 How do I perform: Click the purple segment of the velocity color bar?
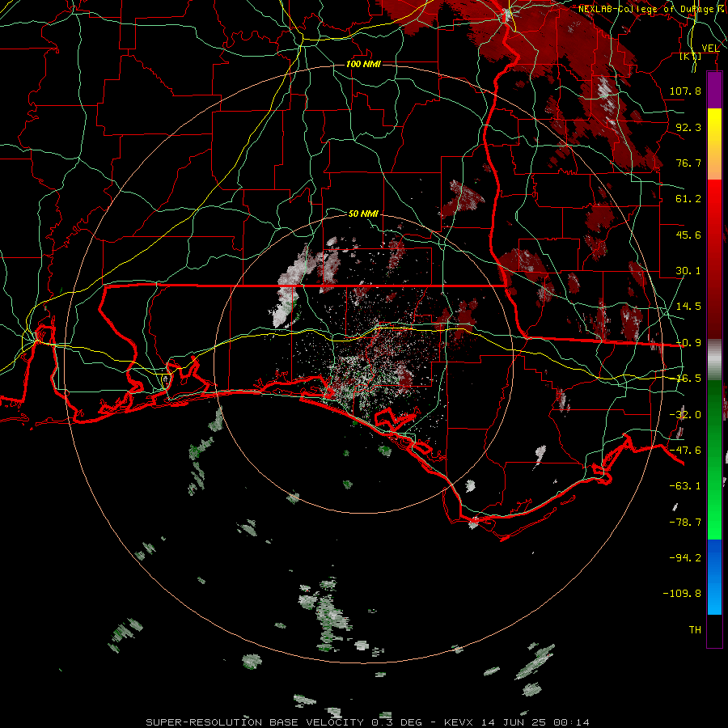[714, 91]
